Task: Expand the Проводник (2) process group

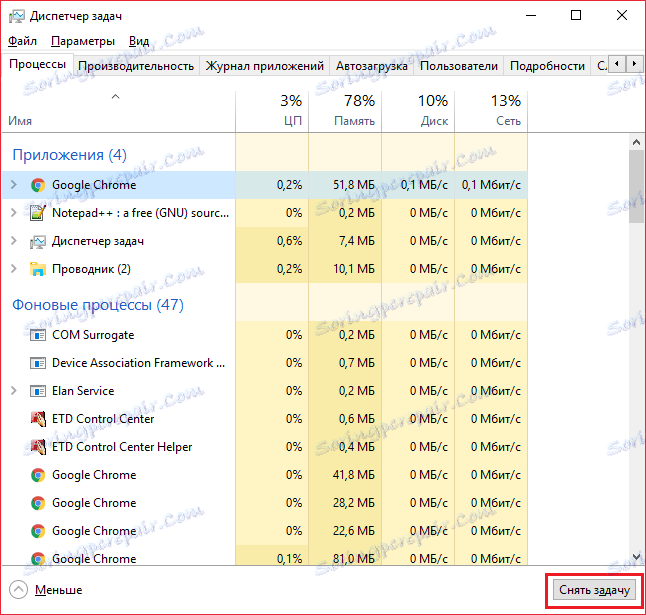Action: [13, 269]
